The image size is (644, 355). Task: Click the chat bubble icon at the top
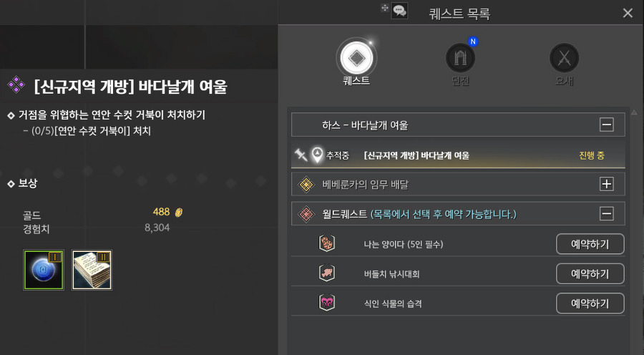click(399, 11)
